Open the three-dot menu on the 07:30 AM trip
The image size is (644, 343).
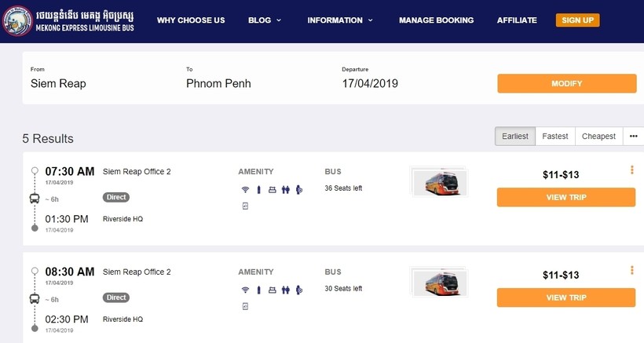631,170
